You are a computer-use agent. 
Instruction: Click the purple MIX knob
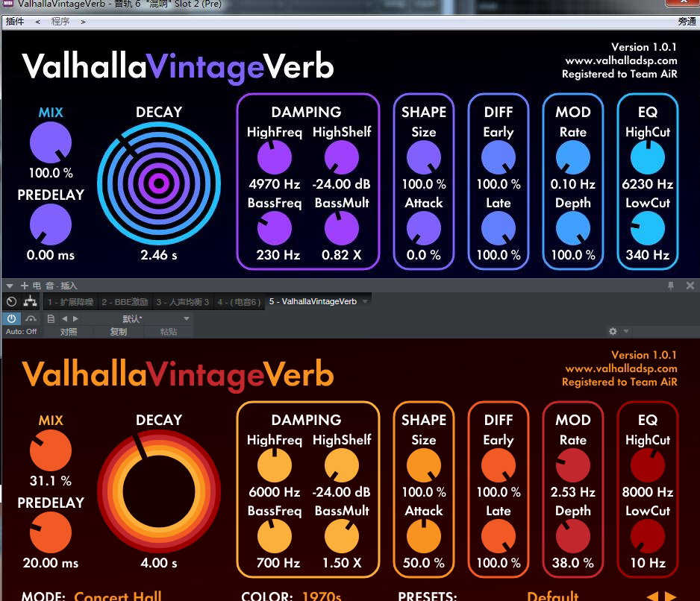tap(51, 142)
